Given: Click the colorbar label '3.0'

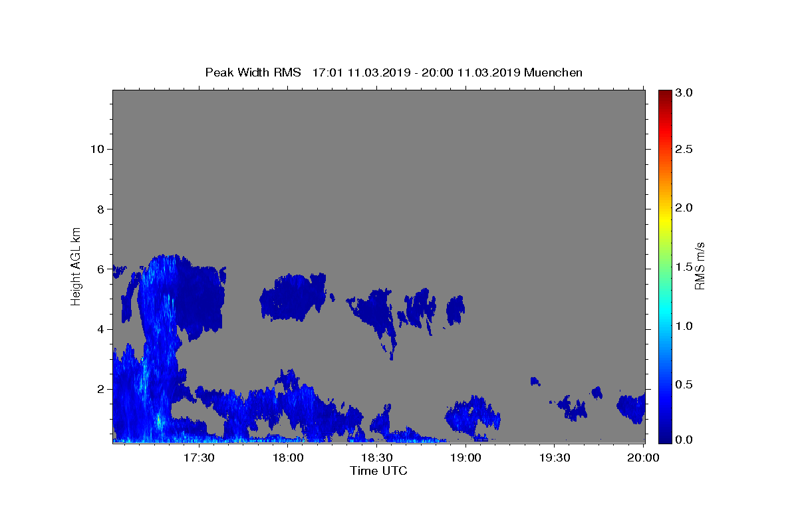Looking at the screenshot, I should point(685,93).
